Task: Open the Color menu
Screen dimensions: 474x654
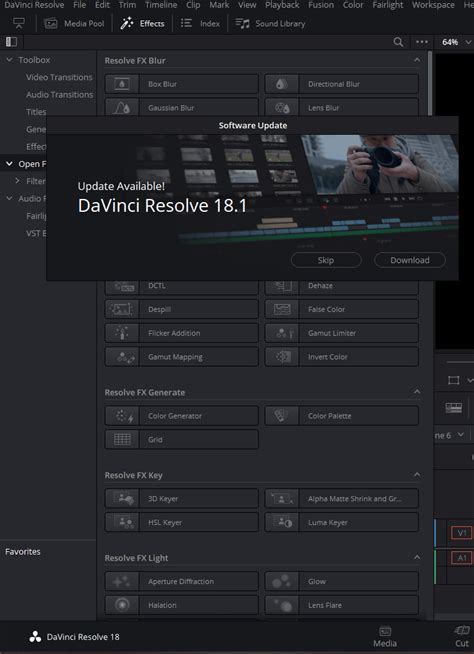Action: [x=352, y=5]
